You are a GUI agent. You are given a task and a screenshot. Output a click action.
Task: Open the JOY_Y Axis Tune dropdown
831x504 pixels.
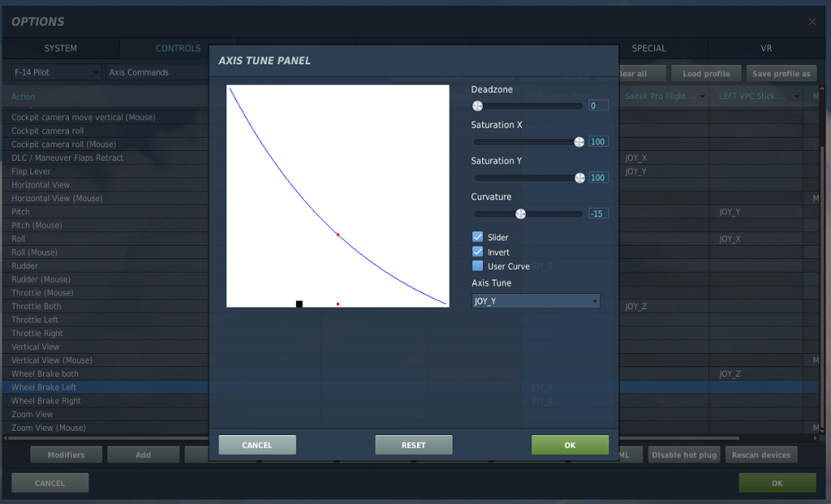tap(535, 301)
